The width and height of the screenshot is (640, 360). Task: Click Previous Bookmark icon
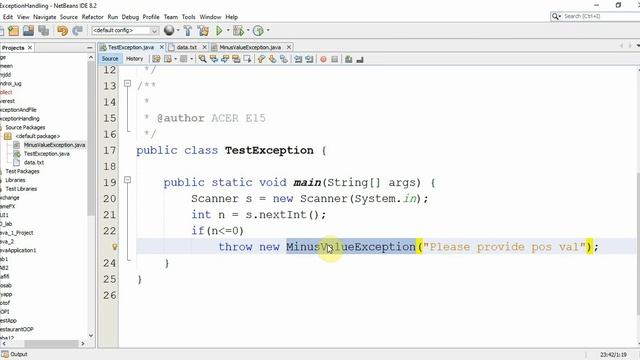pos(261,59)
